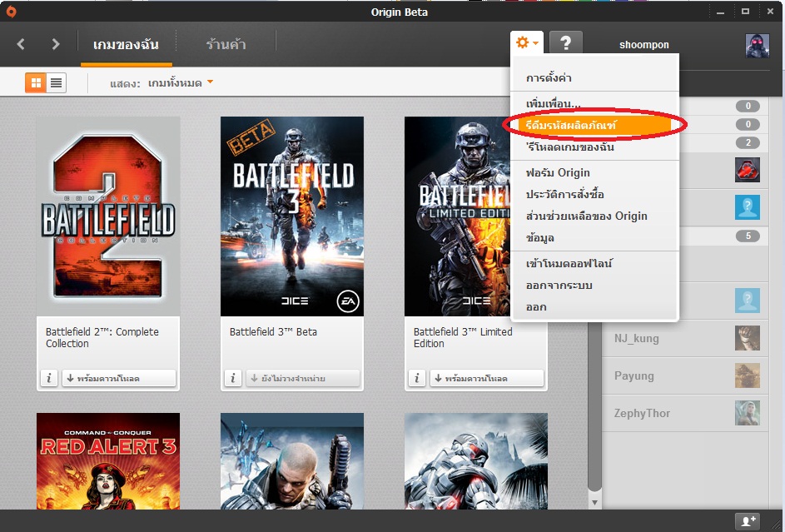Click Battlefield 3™ Limited Edition title
Viewport: 785px width, 532px height.
tap(463, 338)
